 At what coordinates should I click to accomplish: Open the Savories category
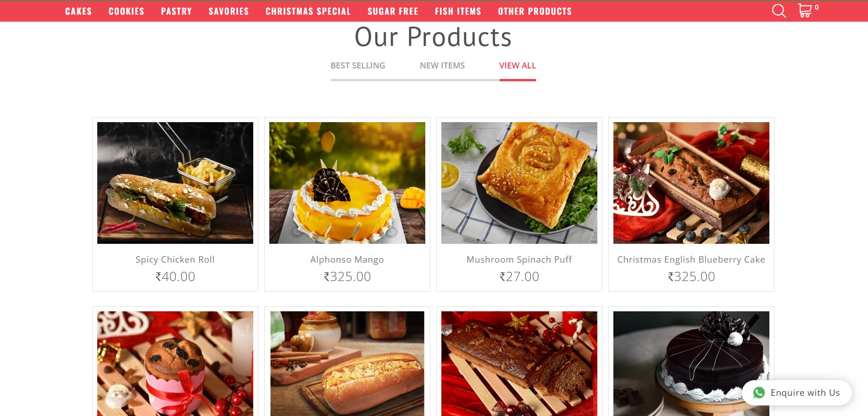228,11
